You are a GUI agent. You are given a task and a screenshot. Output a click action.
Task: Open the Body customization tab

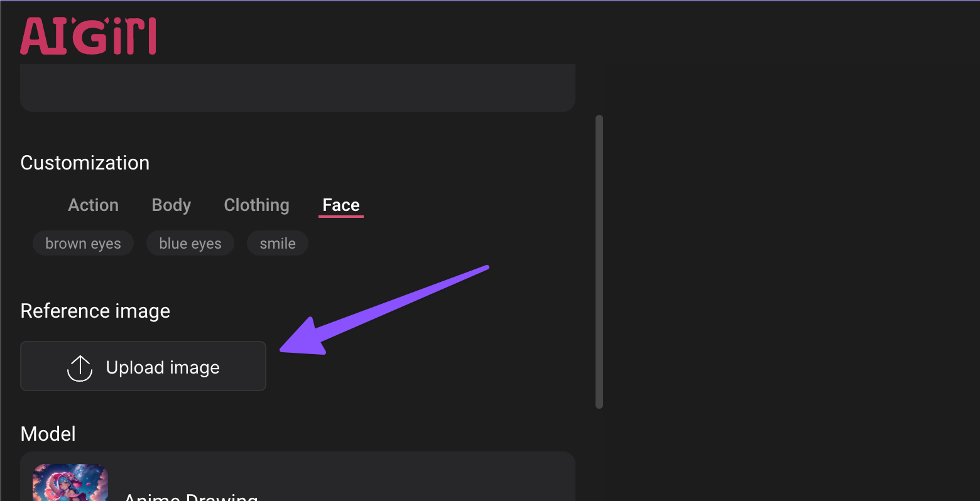[171, 205]
